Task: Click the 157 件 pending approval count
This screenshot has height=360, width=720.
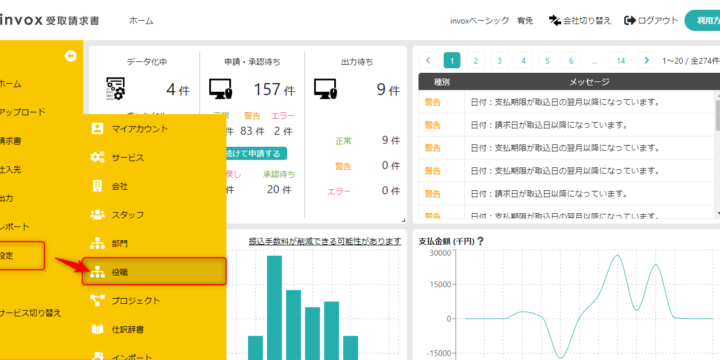Action: coord(275,90)
